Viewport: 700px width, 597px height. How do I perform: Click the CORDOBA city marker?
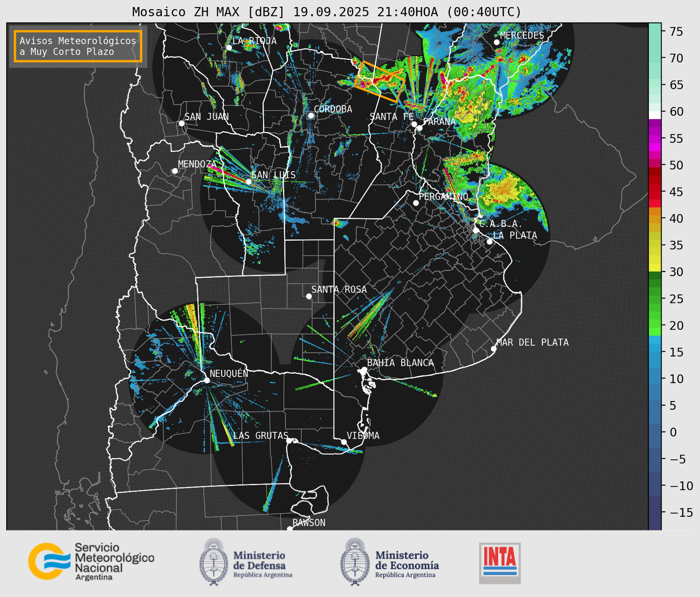pyautogui.click(x=311, y=115)
